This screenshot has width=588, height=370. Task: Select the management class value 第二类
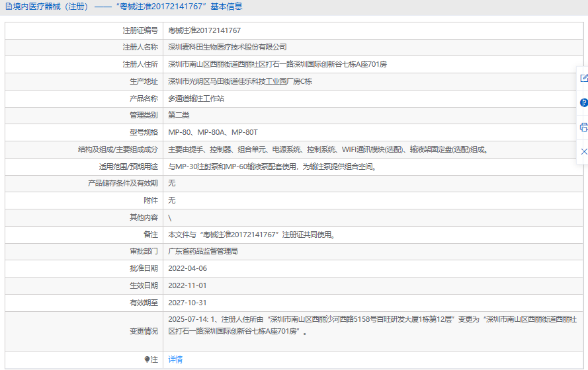coord(179,115)
